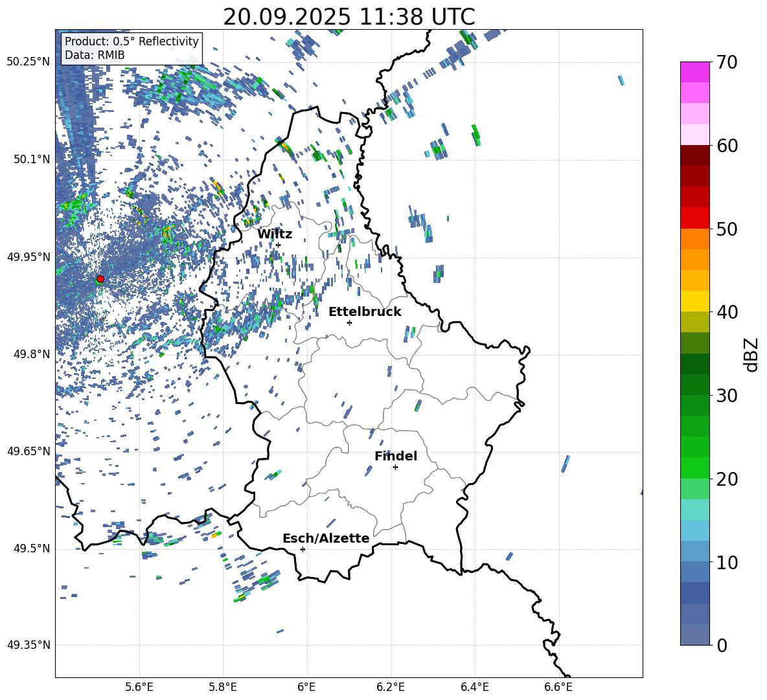767x700 pixels.
Task: Click the Wiltz station cross marker
Action: click(278, 245)
